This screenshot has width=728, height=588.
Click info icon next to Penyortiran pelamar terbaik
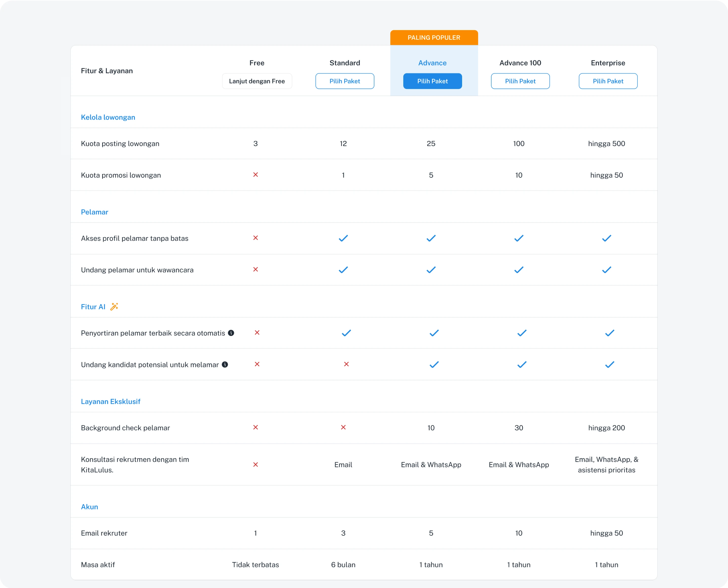tap(231, 333)
